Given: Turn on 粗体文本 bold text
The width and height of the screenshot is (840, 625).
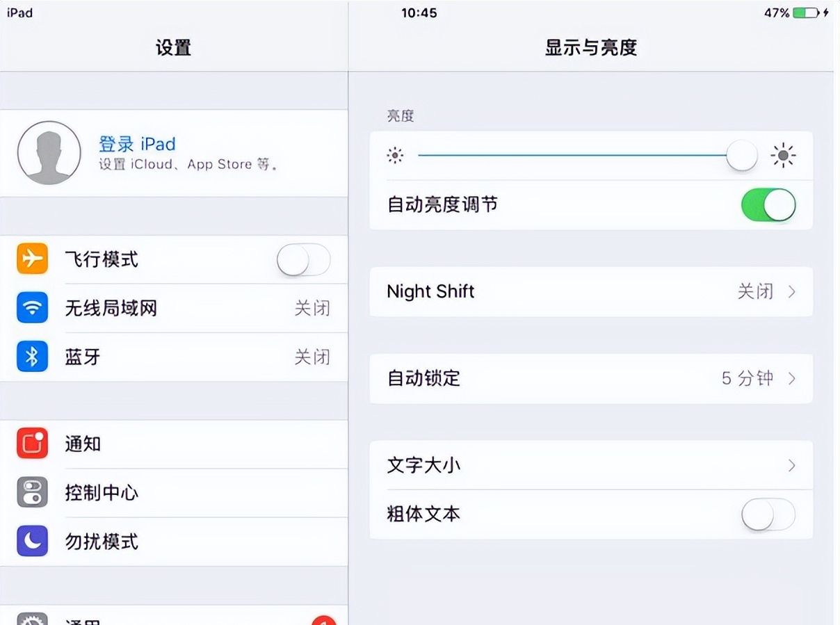Looking at the screenshot, I should click(x=768, y=514).
